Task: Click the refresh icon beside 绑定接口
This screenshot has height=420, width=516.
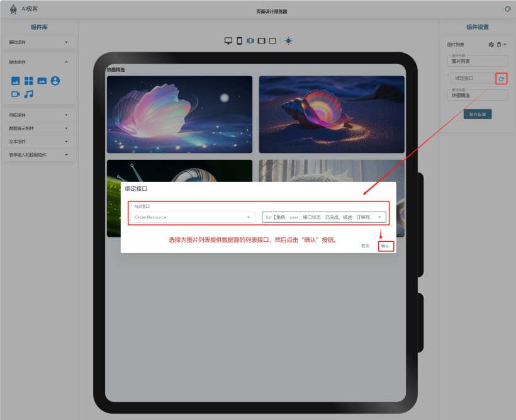Action: click(x=501, y=79)
